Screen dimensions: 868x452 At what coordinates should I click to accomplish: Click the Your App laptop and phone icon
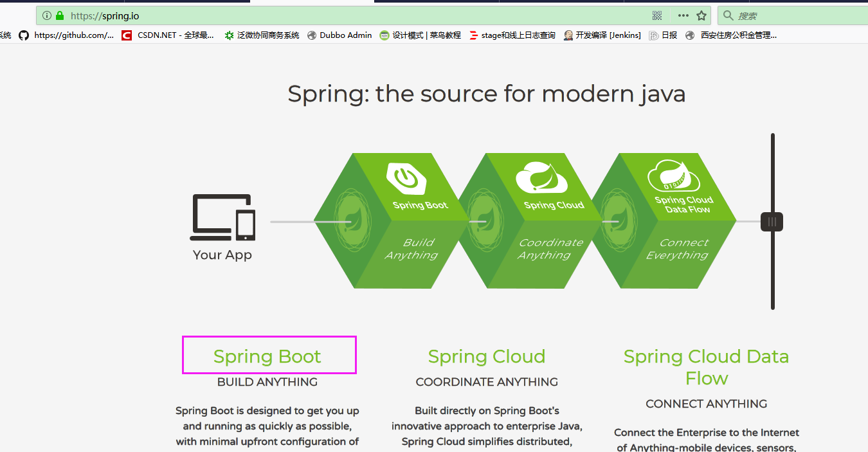(222, 217)
